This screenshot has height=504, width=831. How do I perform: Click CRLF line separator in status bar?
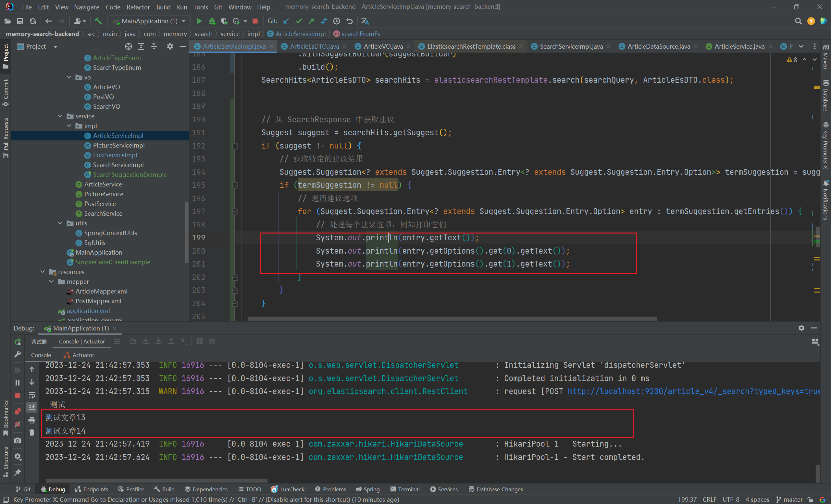710,499
